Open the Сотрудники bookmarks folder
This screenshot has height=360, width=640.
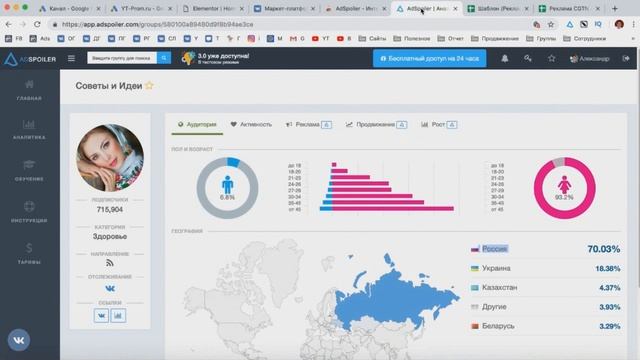pyautogui.click(x=584, y=38)
